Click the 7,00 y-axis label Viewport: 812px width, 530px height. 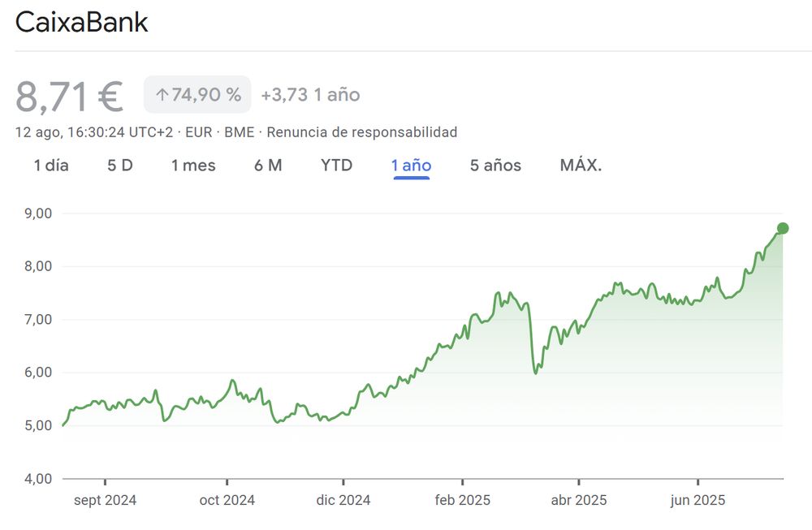38,319
